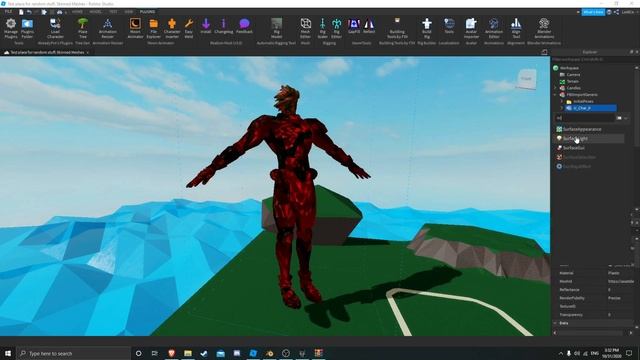
Task: Switch to the HOME ribbon tab
Action: coord(77,12)
